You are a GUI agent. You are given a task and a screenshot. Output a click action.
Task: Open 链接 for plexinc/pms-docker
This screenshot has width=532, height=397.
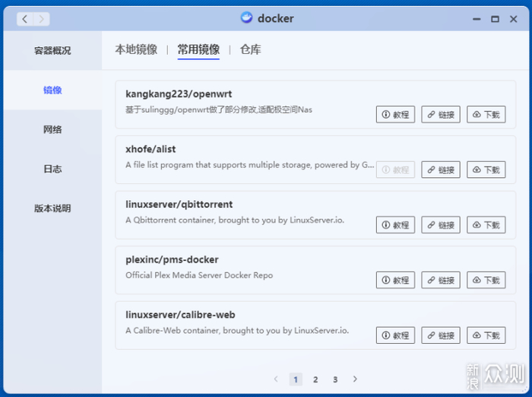[441, 280]
